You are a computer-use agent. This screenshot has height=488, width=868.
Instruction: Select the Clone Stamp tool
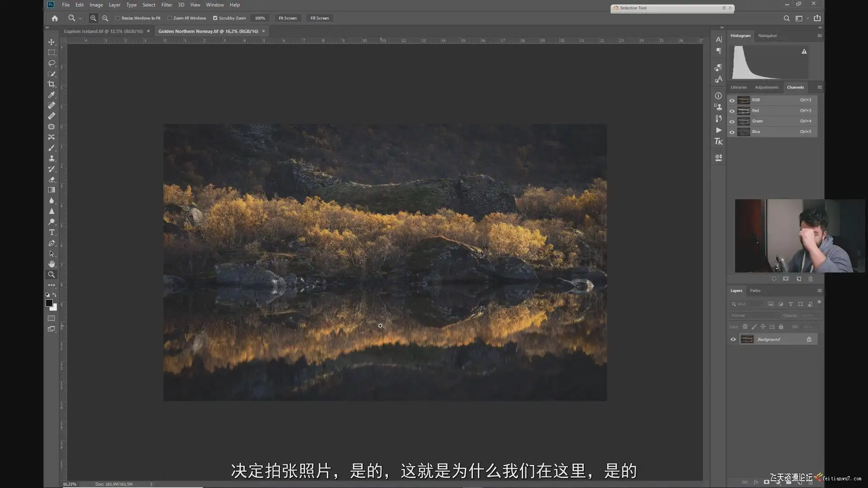(52, 158)
